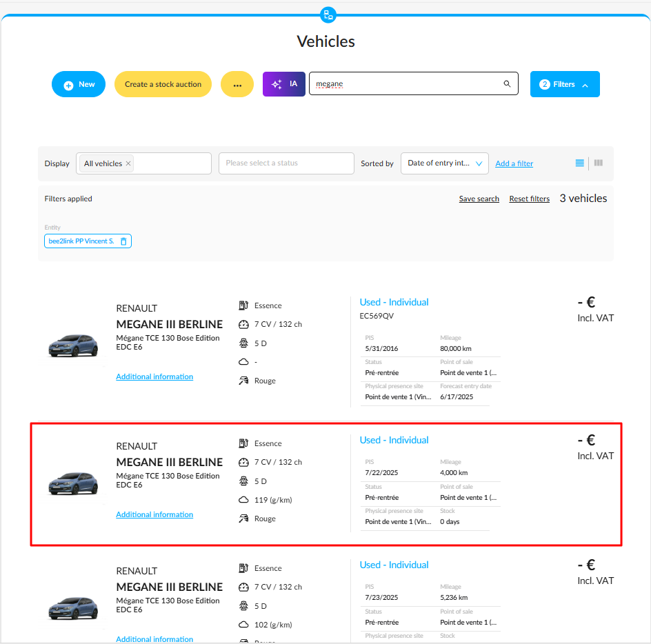Click Used - Individual link of 7/23/2025 vehicle
The image size is (651, 644).
[x=394, y=565]
